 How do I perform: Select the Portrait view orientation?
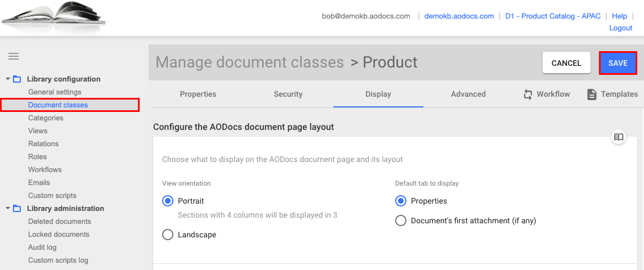point(168,201)
